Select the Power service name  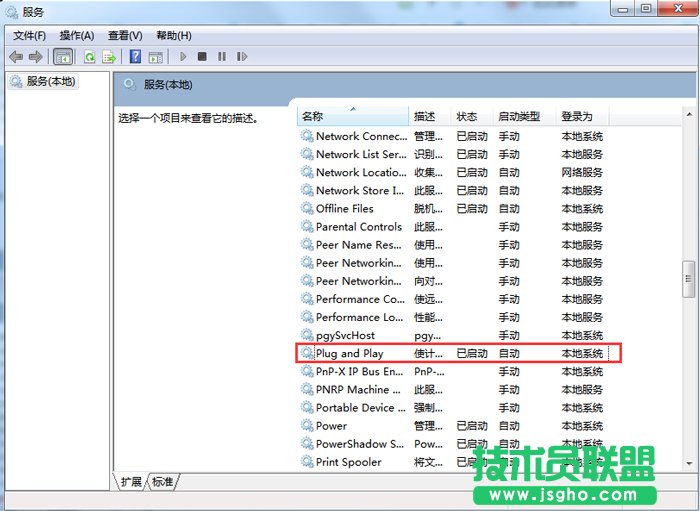coord(331,426)
